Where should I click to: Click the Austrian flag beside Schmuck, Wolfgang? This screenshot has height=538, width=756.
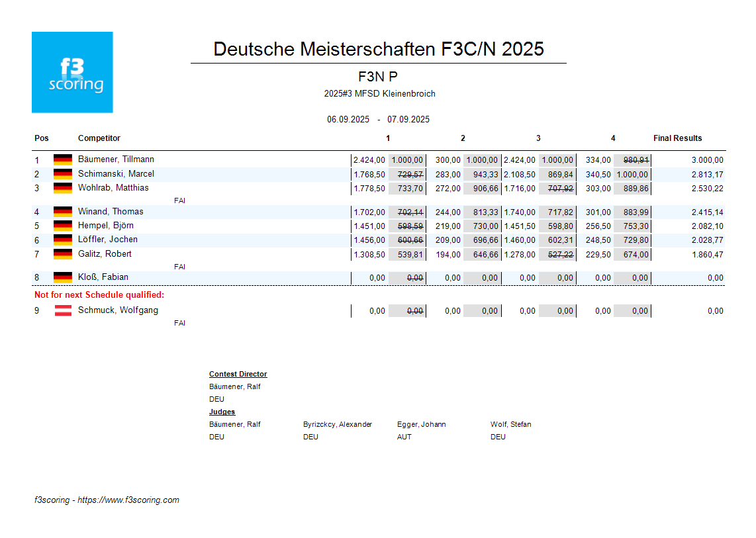click(63, 310)
